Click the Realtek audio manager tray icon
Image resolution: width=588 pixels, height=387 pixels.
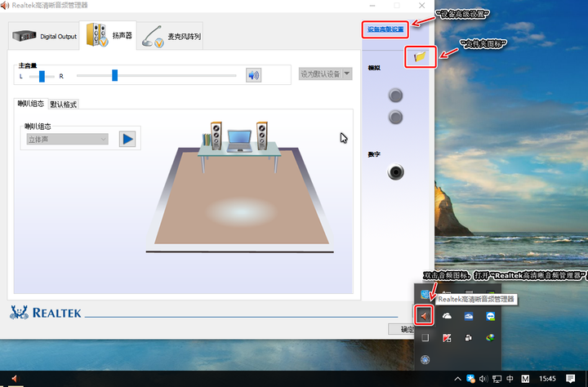click(x=424, y=316)
